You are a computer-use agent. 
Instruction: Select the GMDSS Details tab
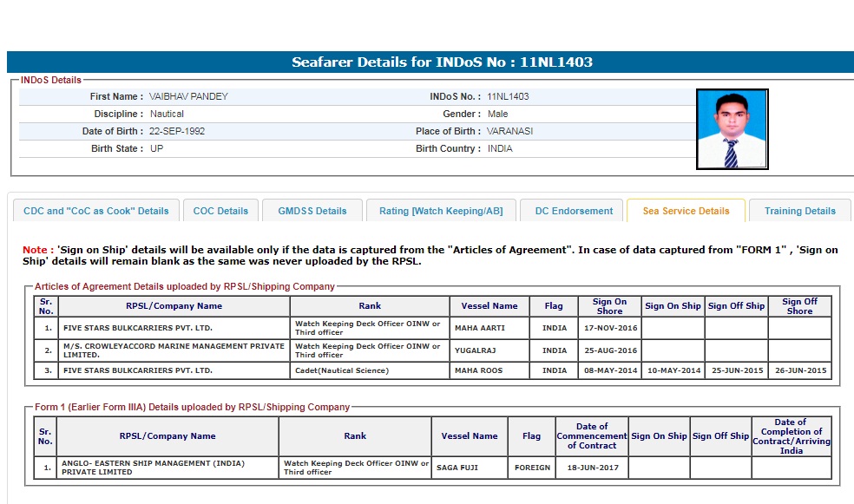tap(312, 211)
